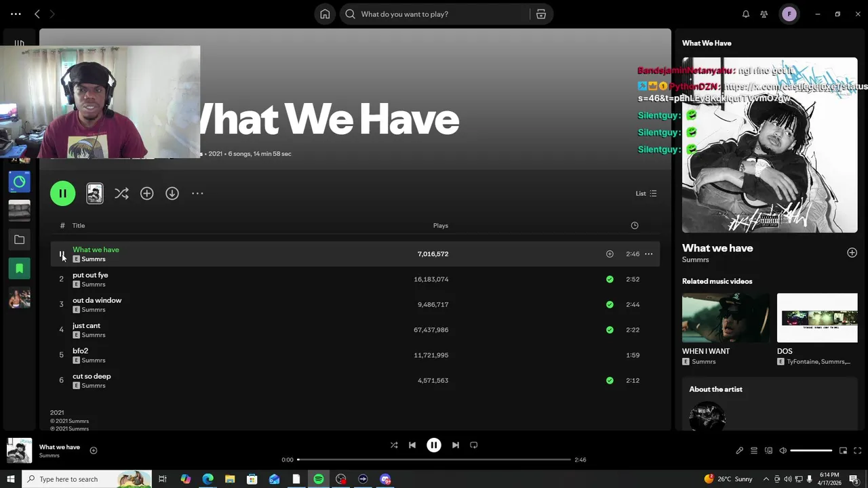Toggle repeat in the player bar
868x488 pixels.
[x=474, y=445]
